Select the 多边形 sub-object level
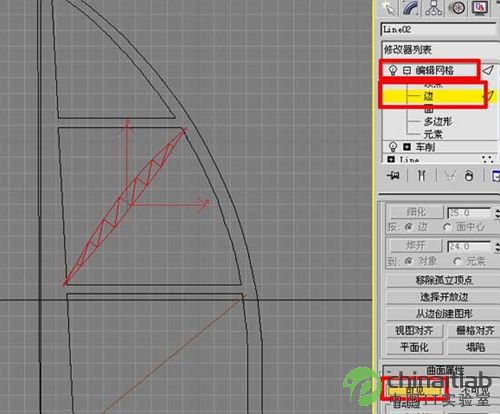 coord(438,121)
